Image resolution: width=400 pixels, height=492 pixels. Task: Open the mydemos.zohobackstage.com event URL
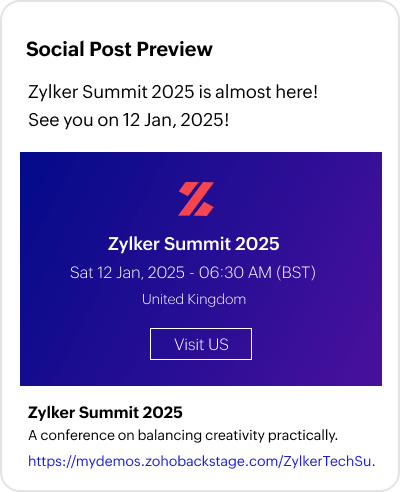202,461
